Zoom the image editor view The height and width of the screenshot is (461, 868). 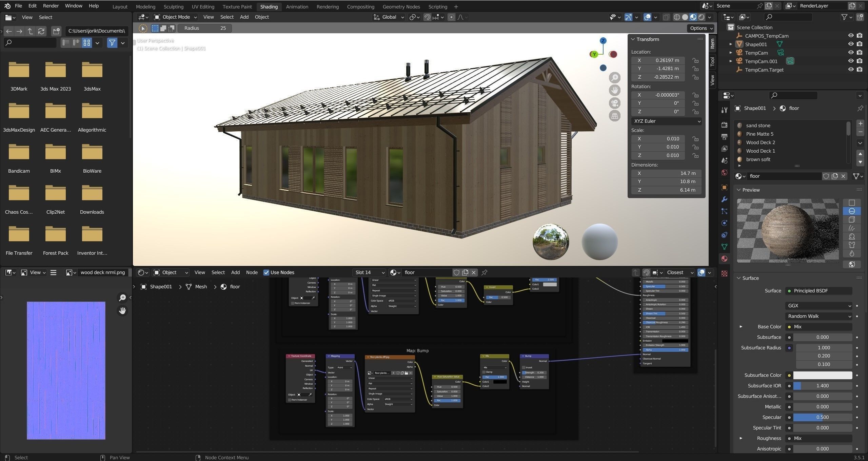click(122, 298)
